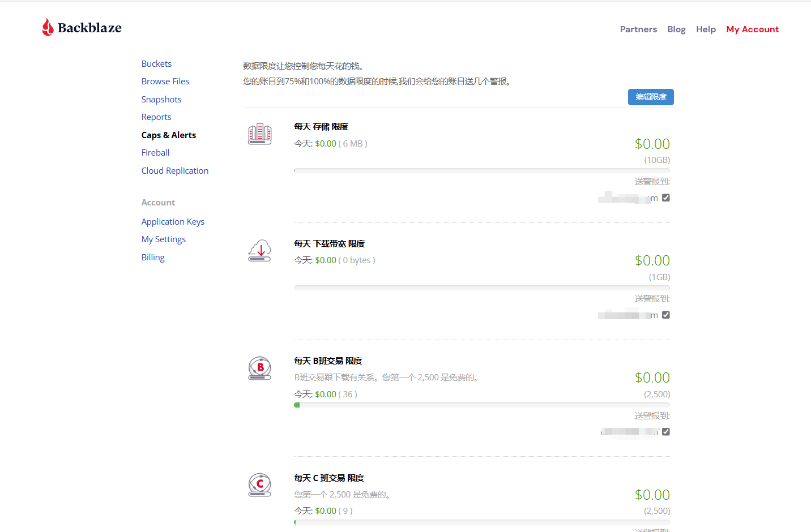Click the Class C transactions icon
811x532 pixels.
(x=260, y=485)
